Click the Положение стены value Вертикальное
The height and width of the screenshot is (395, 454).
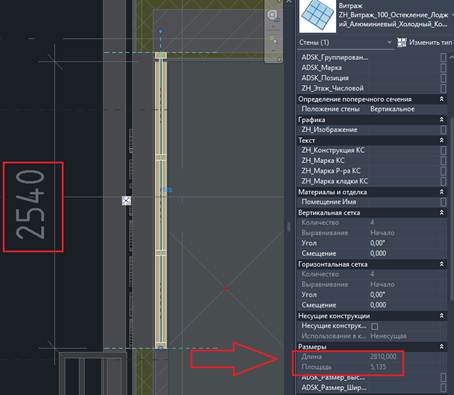393,109
